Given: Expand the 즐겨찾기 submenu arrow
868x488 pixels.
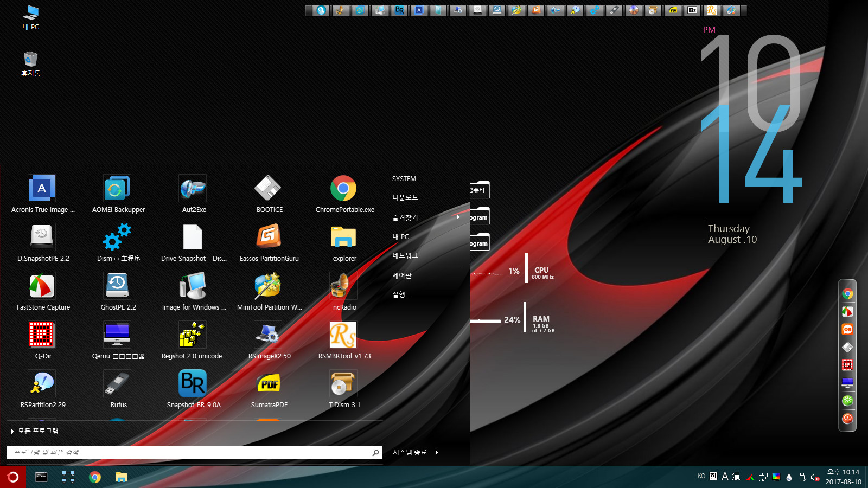Looking at the screenshot, I should click(x=458, y=217).
